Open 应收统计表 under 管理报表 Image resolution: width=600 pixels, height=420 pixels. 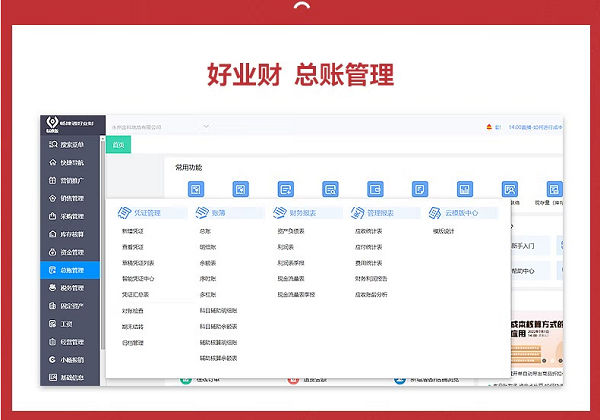tap(368, 231)
